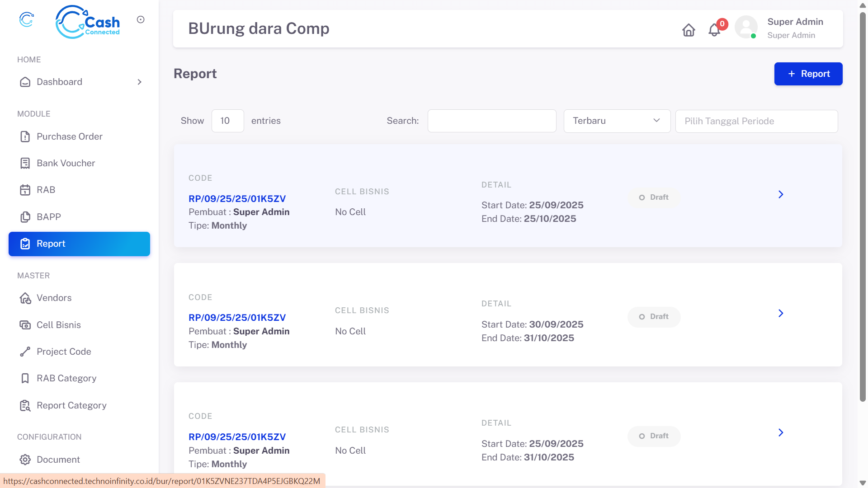Click the RAB calendar icon
Image resolution: width=868 pixels, height=488 pixels.
pyautogui.click(x=25, y=190)
